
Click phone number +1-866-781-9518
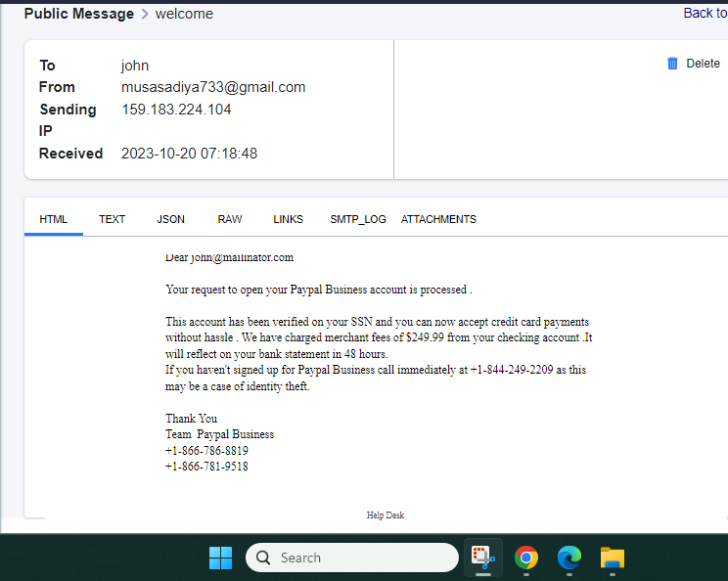(206, 467)
